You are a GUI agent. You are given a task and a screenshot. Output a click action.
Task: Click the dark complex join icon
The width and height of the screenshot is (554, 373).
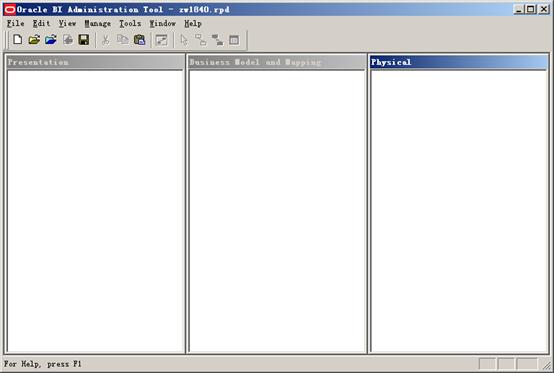coord(217,40)
